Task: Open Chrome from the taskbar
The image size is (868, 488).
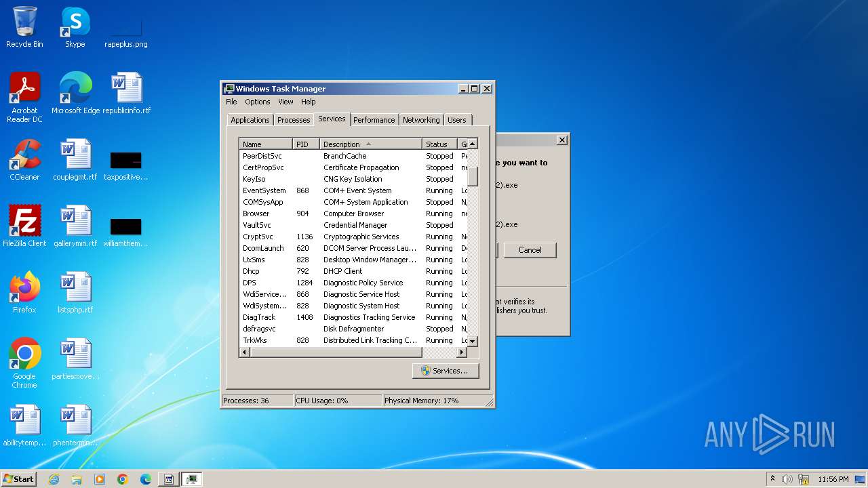Action: click(123, 479)
